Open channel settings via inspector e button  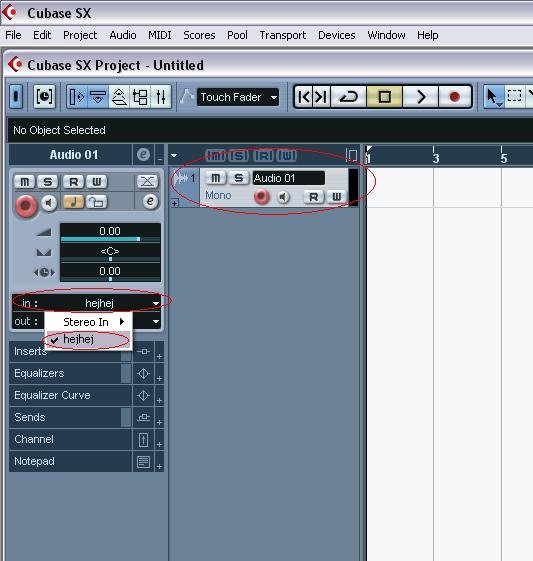tap(150, 201)
